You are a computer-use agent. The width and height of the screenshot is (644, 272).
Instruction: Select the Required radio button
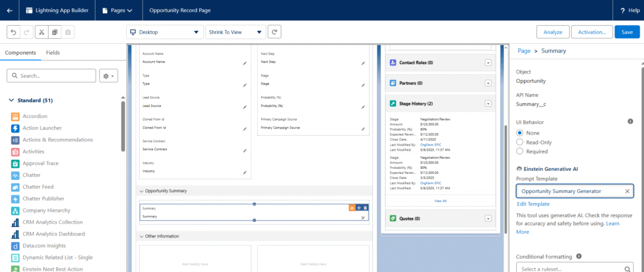[x=519, y=151]
